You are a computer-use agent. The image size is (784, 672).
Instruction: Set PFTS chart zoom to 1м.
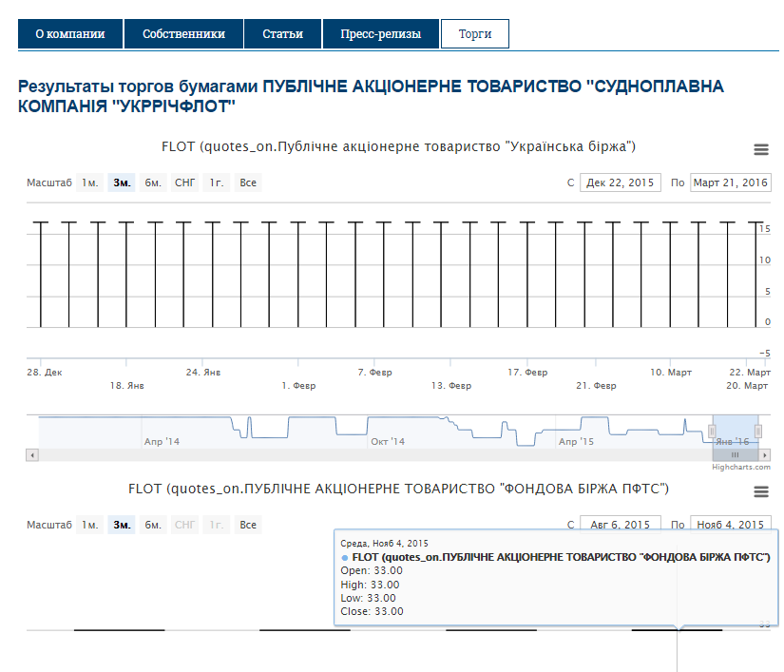pos(90,525)
